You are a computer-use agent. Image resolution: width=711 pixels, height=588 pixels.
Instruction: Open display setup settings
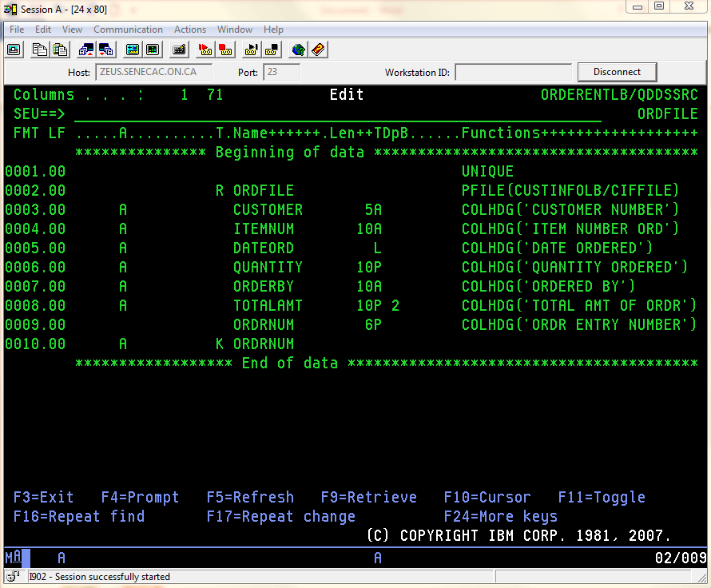[x=133, y=50]
